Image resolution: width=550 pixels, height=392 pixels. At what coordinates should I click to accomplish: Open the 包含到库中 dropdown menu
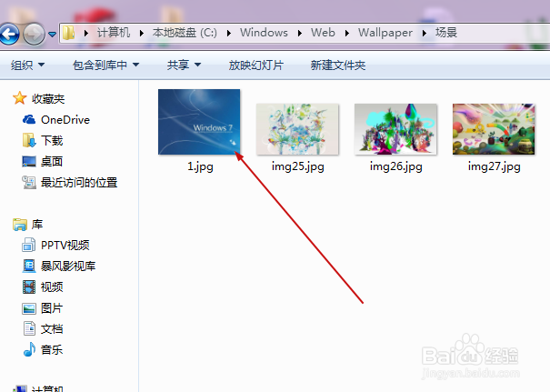pos(106,65)
